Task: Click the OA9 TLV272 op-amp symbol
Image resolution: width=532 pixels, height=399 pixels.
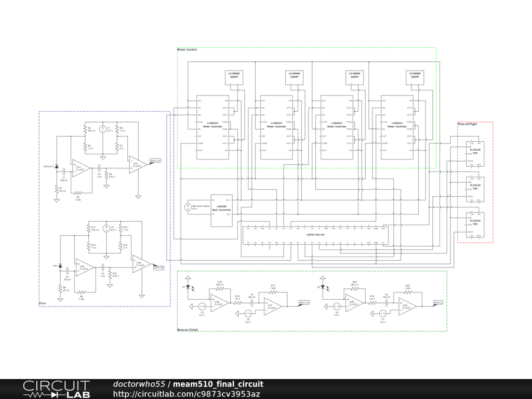Action: 406,306
